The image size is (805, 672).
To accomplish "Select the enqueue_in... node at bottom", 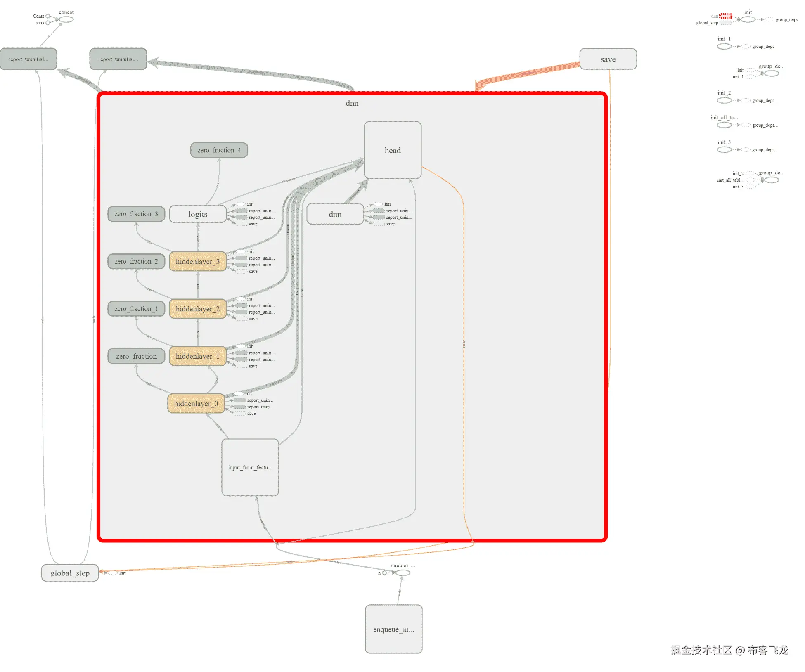I will [x=393, y=629].
